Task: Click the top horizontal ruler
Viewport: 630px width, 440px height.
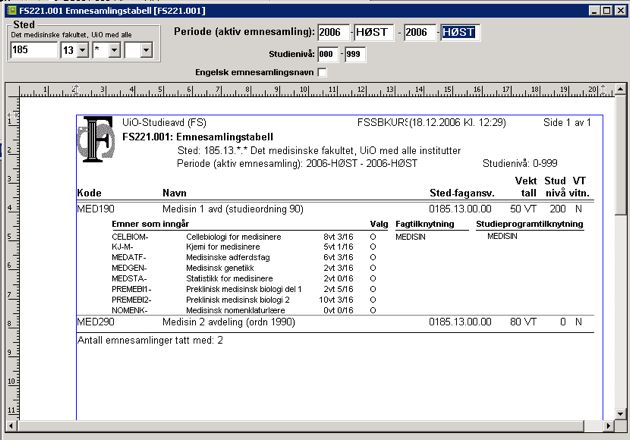Action: click(x=317, y=90)
